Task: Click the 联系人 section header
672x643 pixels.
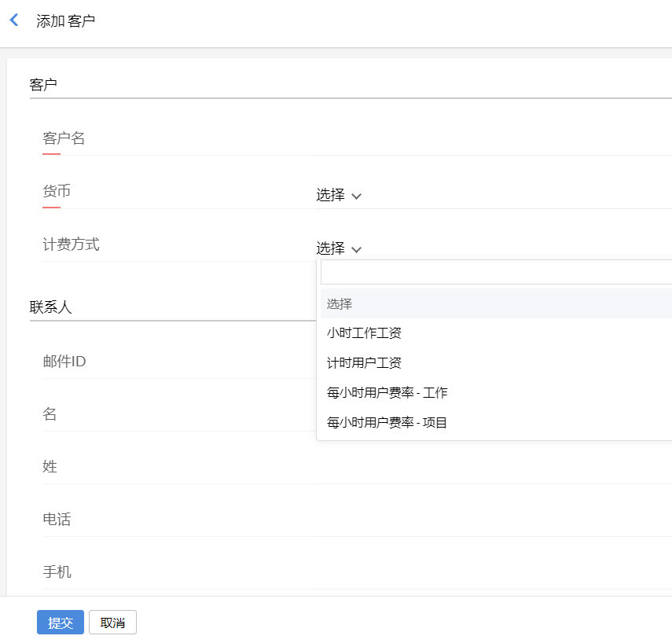Action: point(51,307)
